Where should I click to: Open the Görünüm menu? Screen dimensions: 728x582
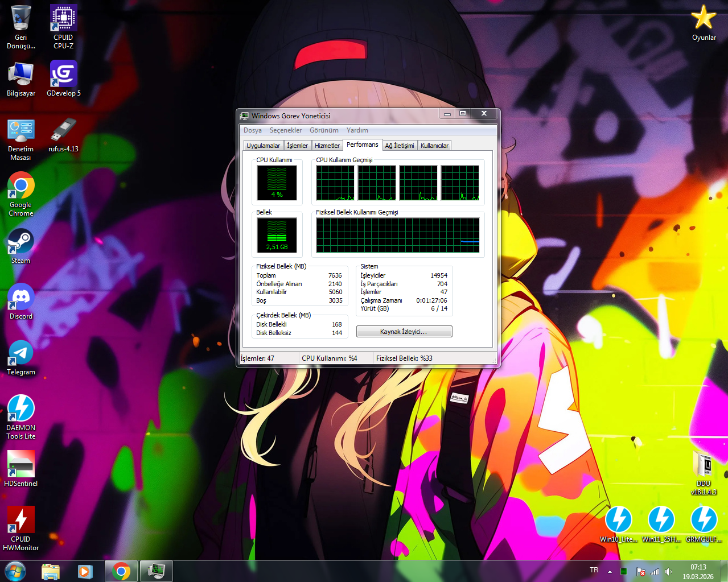pyautogui.click(x=324, y=130)
